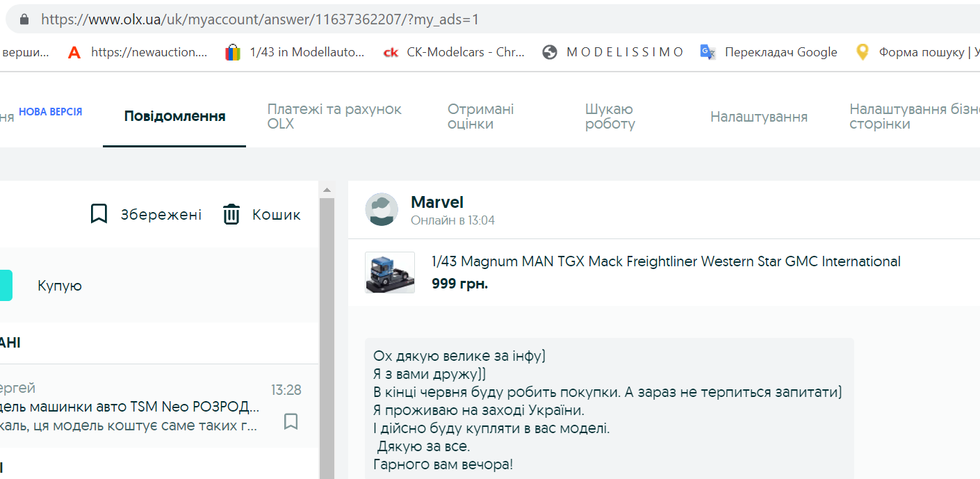The width and height of the screenshot is (980, 479).
Task: Select the Повідомлення tab
Action: [x=174, y=116]
